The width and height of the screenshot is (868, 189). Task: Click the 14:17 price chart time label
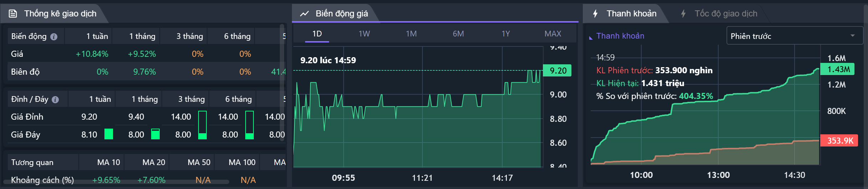(502, 178)
